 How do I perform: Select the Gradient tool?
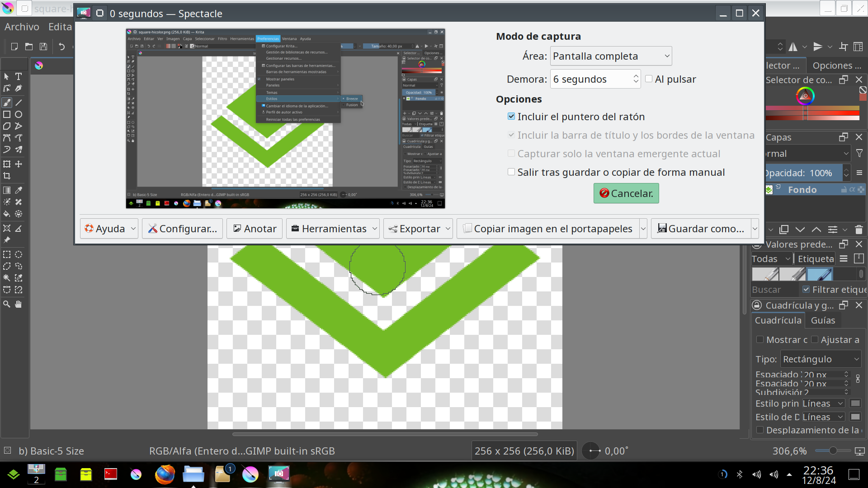pos(7,190)
